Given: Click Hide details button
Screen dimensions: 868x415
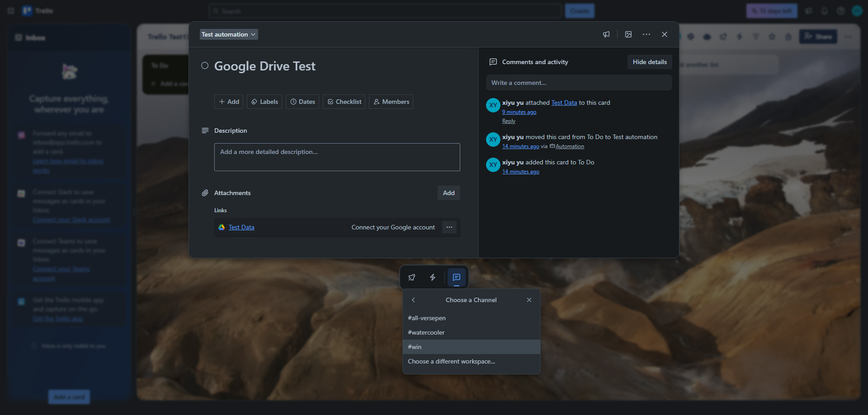Looking at the screenshot, I should coord(650,62).
